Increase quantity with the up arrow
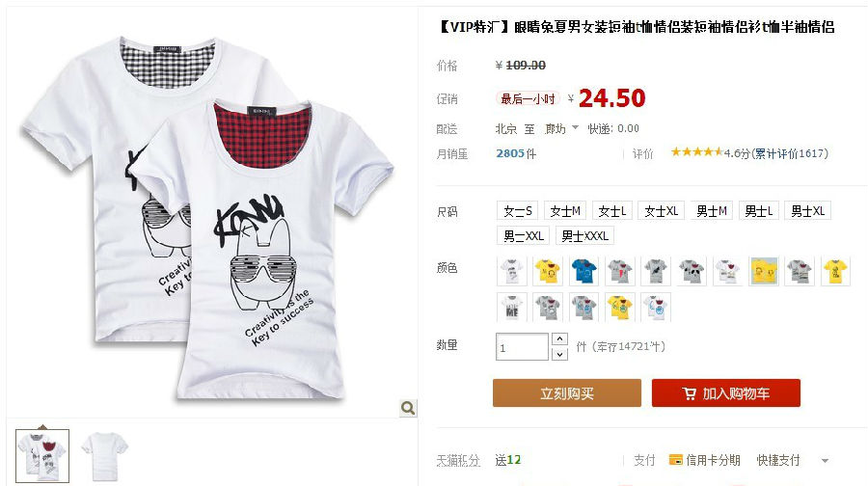This screenshot has width=868, height=486. tap(559, 338)
